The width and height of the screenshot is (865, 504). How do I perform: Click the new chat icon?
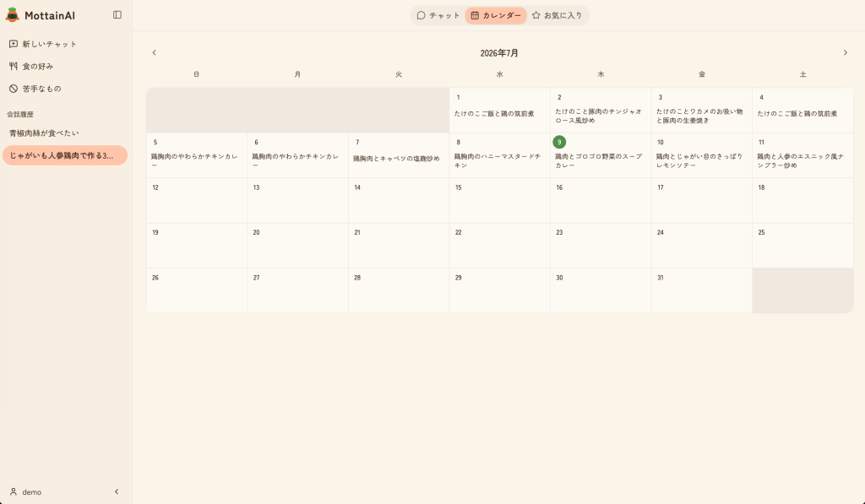pos(14,44)
